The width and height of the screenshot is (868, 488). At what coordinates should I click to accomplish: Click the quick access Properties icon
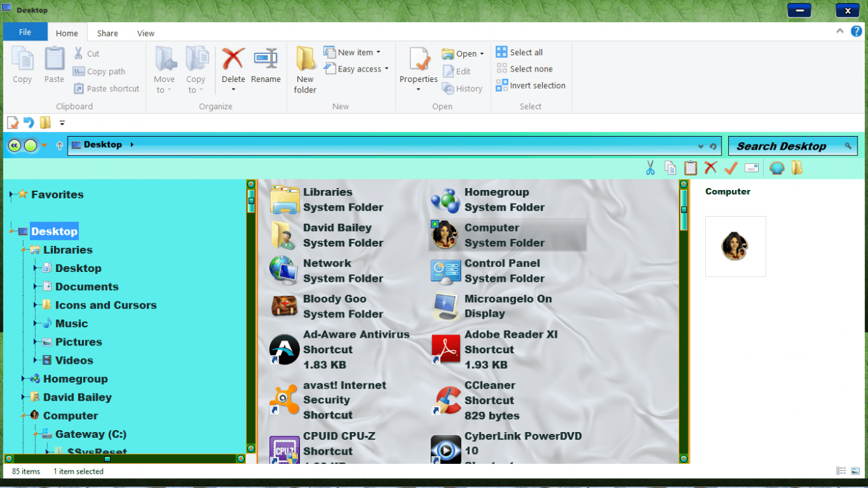tap(13, 122)
